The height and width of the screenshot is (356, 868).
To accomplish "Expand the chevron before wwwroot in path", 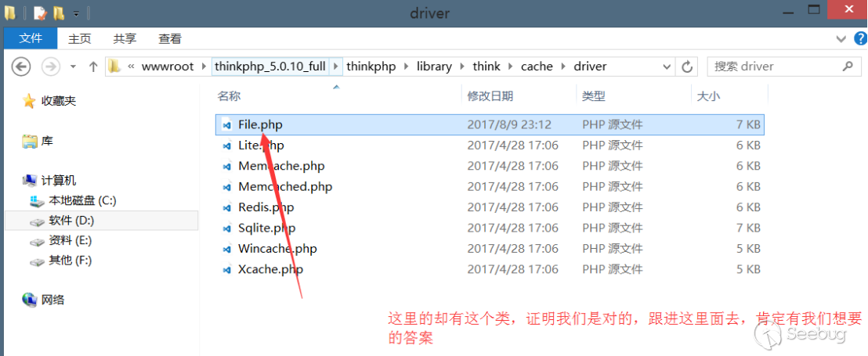I will tap(131, 67).
